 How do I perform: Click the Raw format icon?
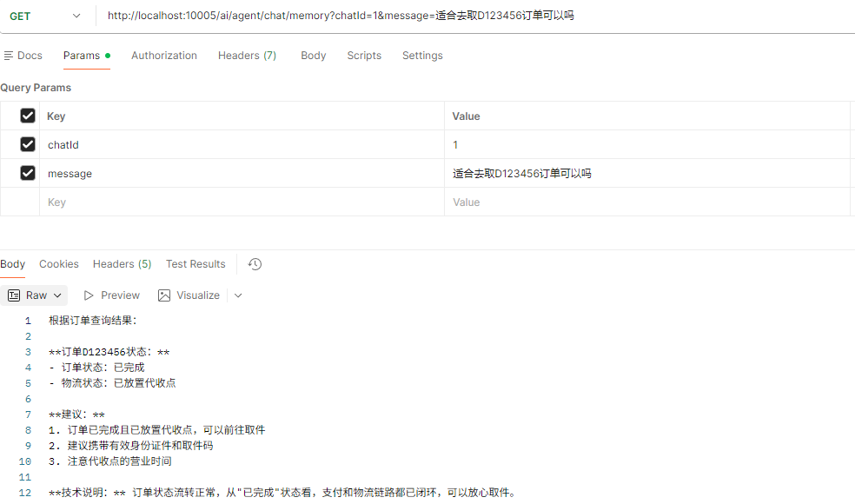[x=14, y=295]
